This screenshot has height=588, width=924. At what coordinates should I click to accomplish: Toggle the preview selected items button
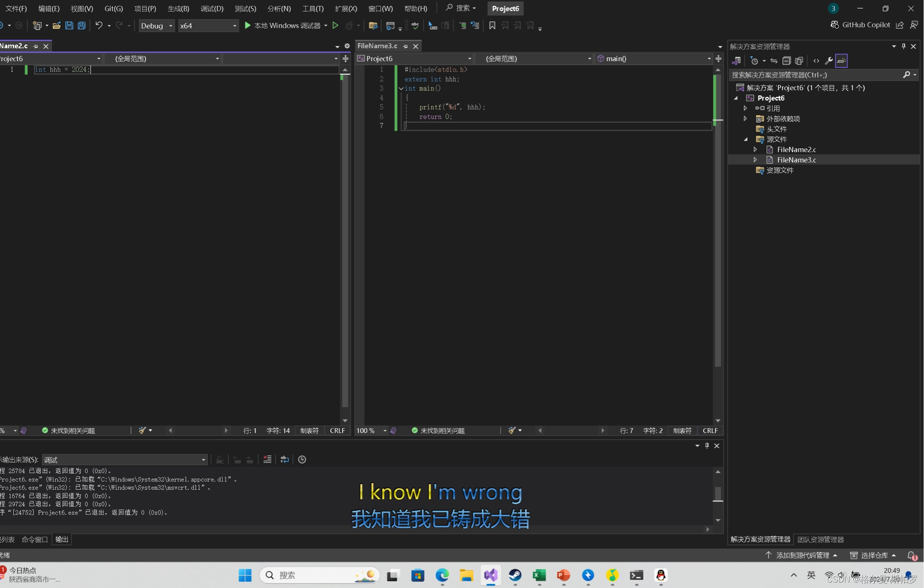(841, 61)
